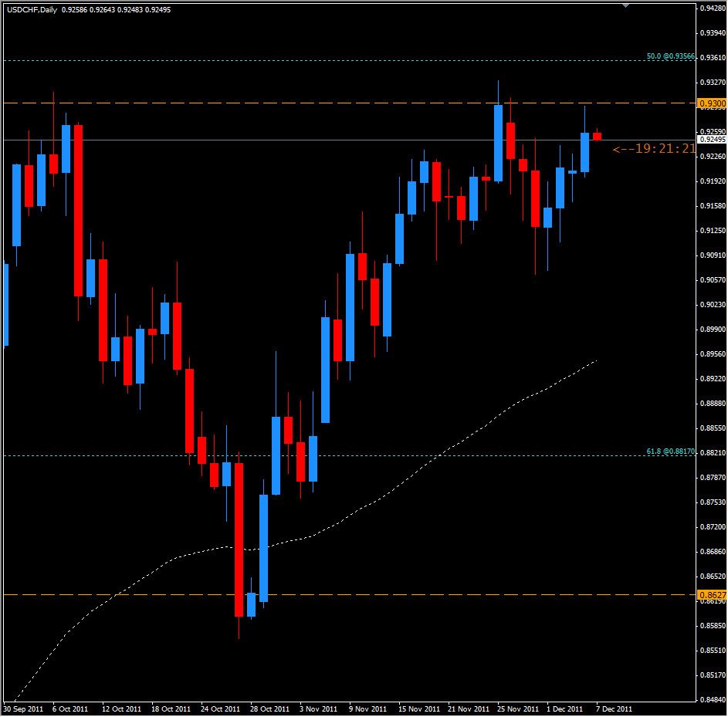
Task: Toggle the dashed 0.9300 resistance line selection
Action: pyautogui.click(x=347, y=101)
